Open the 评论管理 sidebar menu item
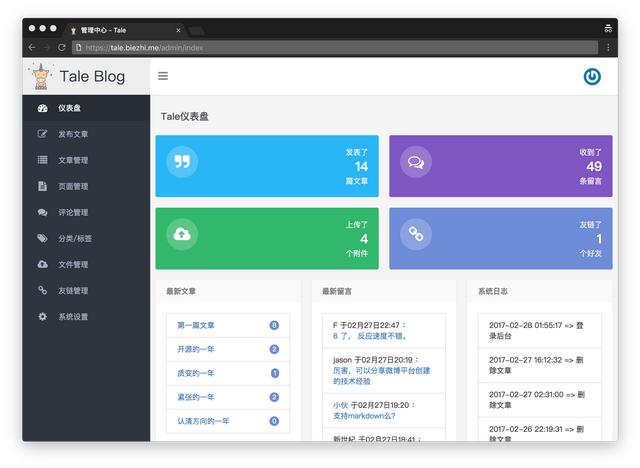 86,212
